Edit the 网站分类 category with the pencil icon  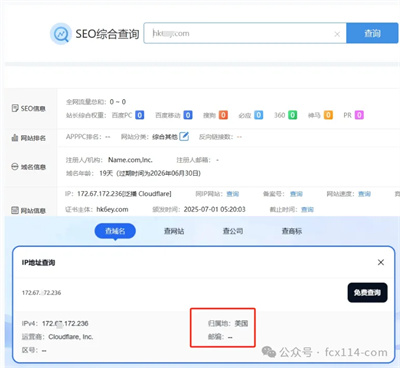[184, 136]
